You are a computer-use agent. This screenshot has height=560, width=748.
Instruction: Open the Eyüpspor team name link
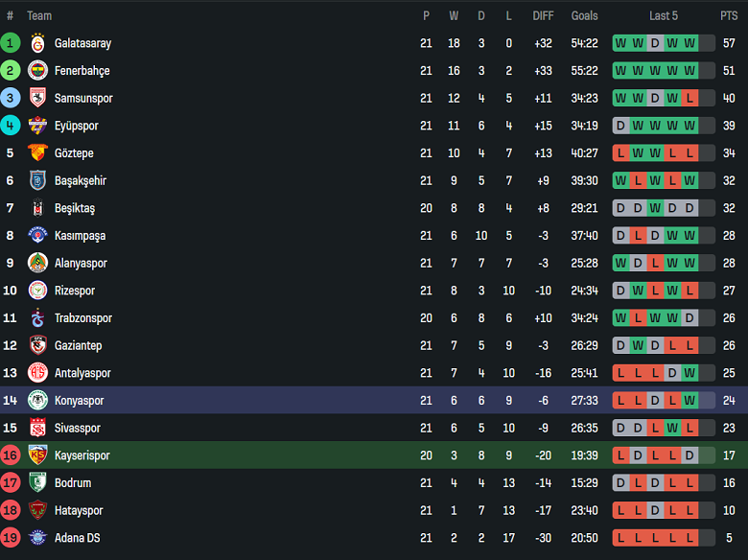[x=76, y=126]
